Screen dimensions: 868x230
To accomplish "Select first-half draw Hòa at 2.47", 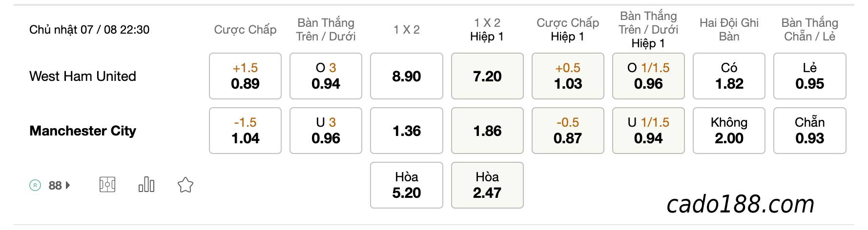I will pyautogui.click(x=487, y=185).
